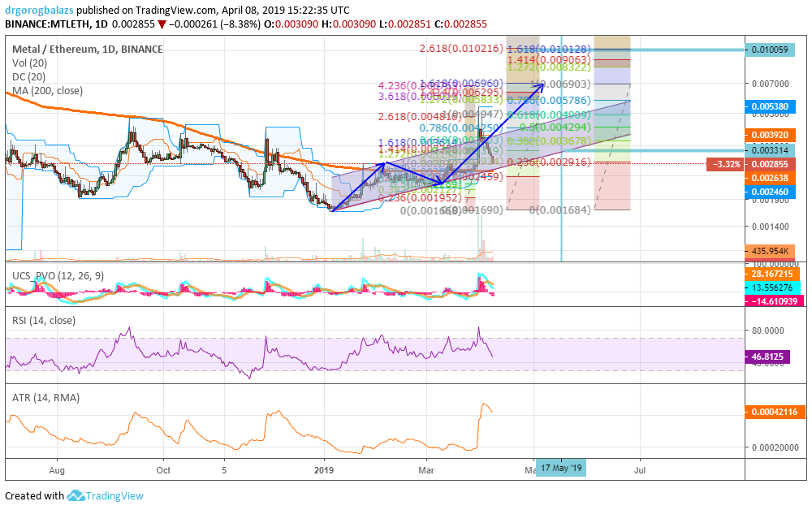812x510 pixels.
Task: Click the 0.010059 price label
Action: point(770,50)
